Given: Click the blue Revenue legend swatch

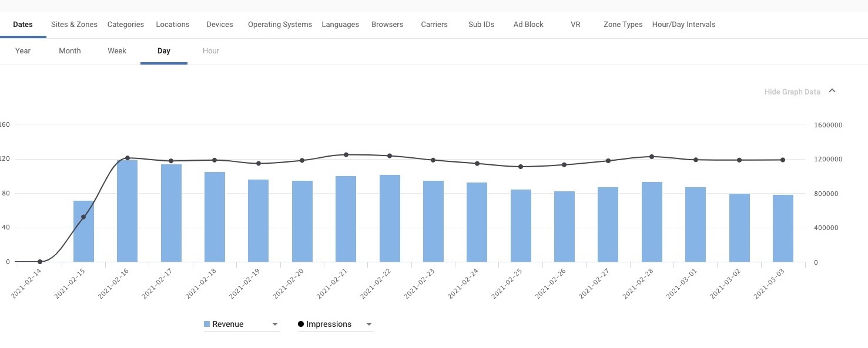Looking at the screenshot, I should coord(207,325).
